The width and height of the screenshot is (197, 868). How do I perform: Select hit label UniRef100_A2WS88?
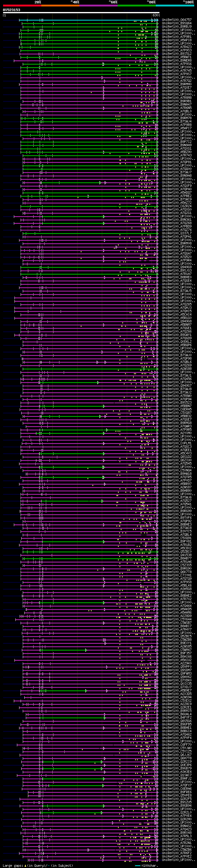tap(176, 369)
